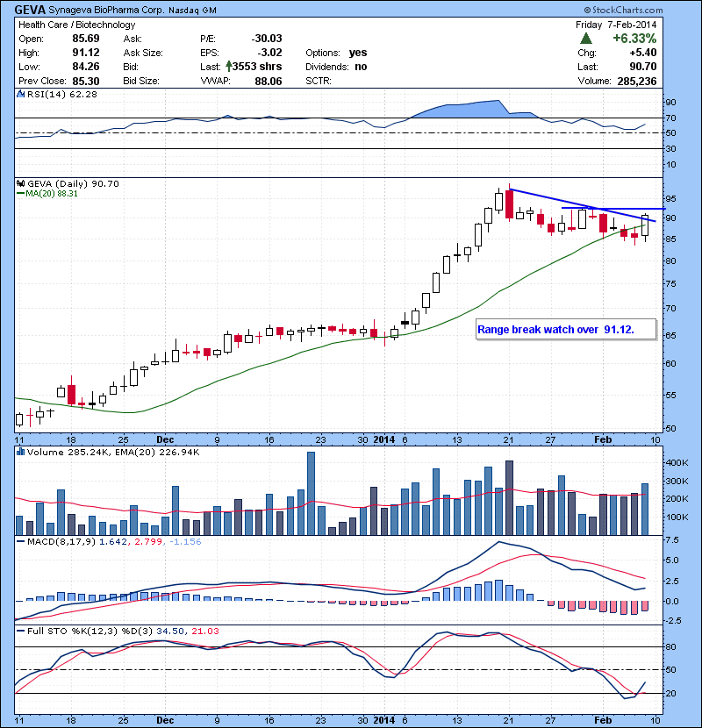Click the High value 91.12

tap(86, 53)
